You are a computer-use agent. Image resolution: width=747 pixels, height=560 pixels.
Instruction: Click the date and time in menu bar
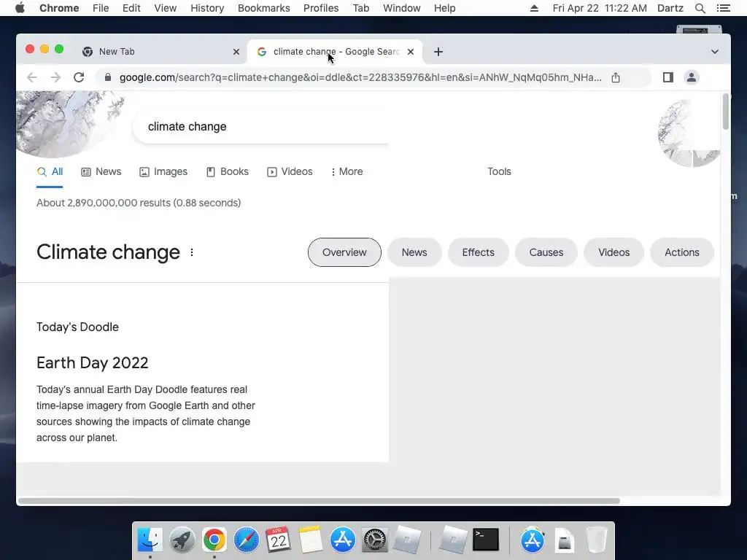(x=600, y=8)
